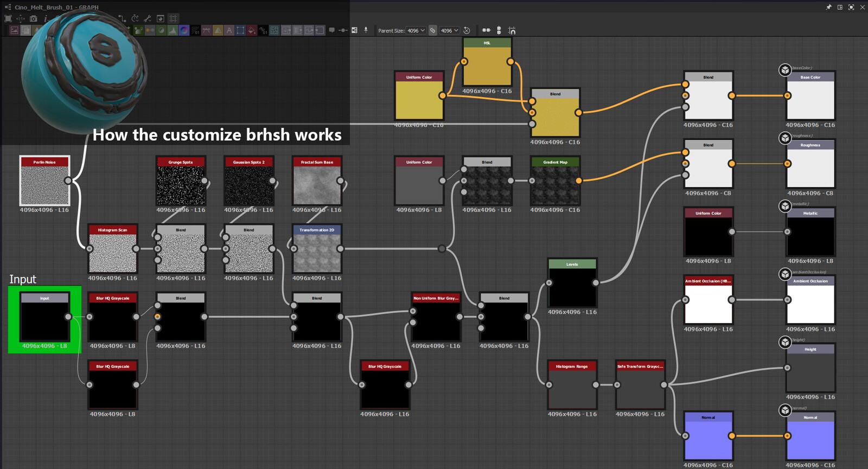Open the wrench tools icon
868x469 pixels.
(x=148, y=18)
